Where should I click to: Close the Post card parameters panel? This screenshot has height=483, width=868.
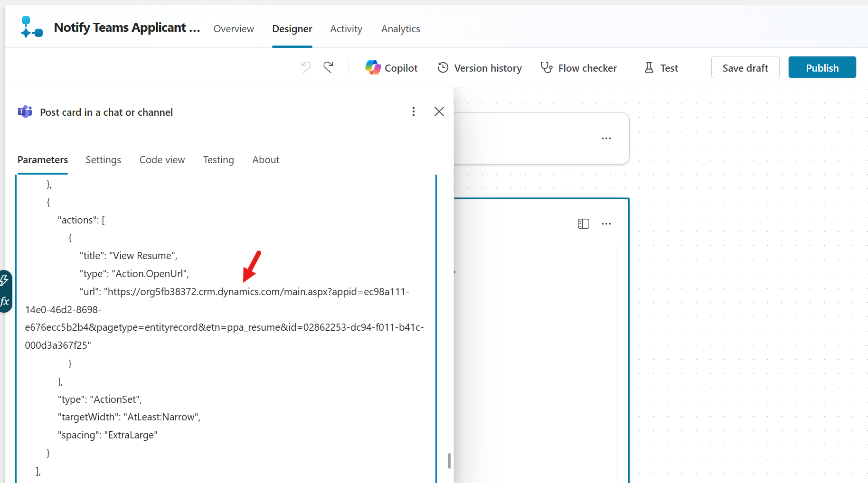439,111
